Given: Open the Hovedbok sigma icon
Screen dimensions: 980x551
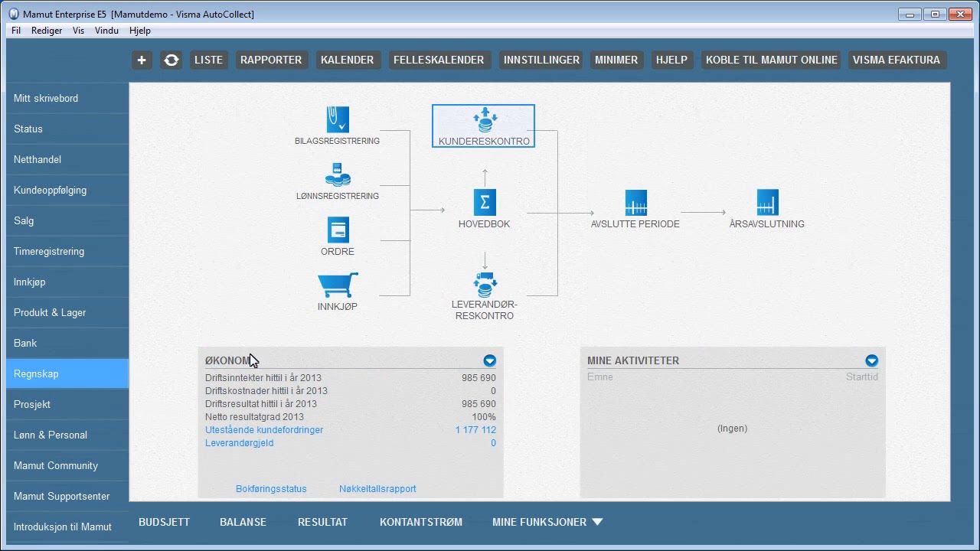Looking at the screenshot, I should 485,203.
